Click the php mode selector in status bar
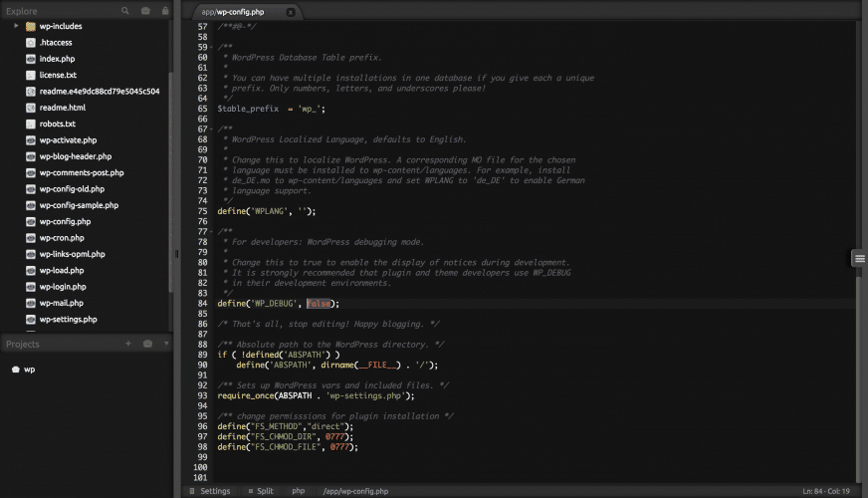Image resolution: width=868 pixels, height=498 pixels. click(x=298, y=491)
